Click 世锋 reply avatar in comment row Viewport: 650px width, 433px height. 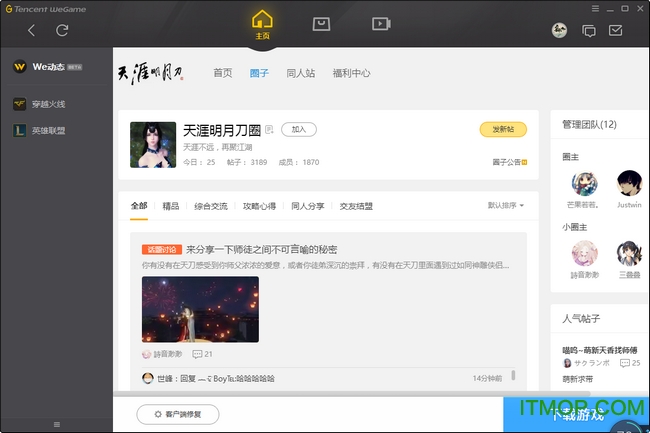coord(148,378)
